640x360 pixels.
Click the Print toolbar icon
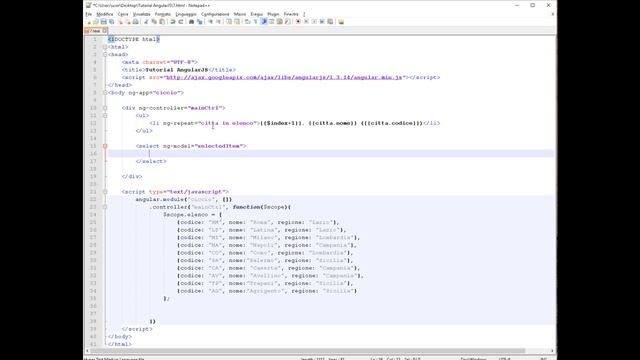click(136, 22)
